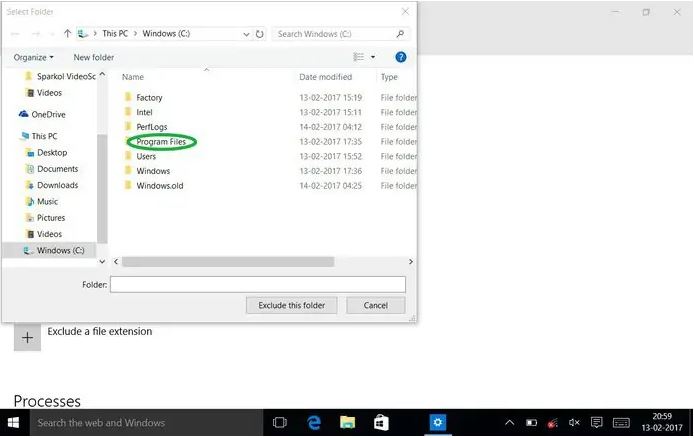Click Windows (C:) breadcrumb segment

(166, 34)
